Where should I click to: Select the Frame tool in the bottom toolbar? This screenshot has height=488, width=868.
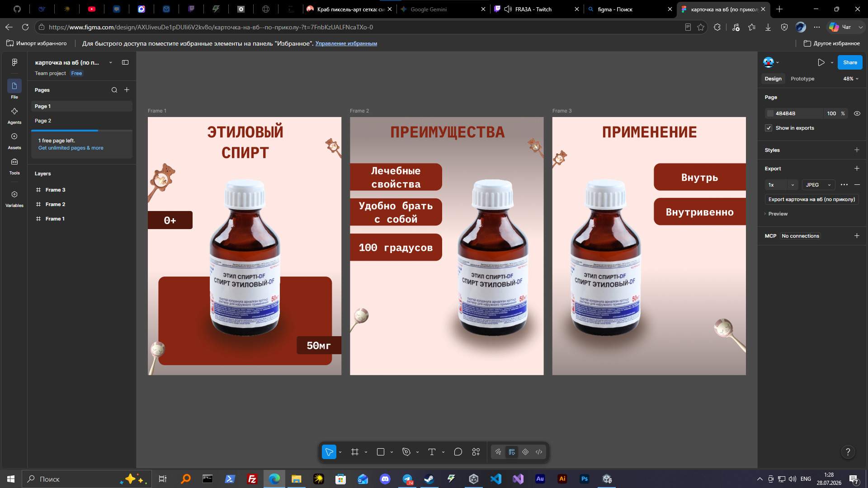pos(355,452)
